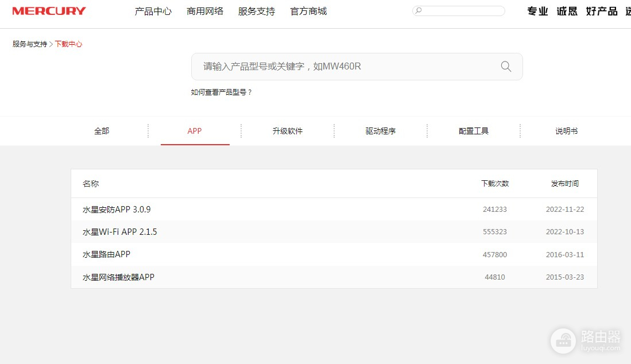Open the 商用网络 menu
This screenshot has height=364, width=631.
pyautogui.click(x=204, y=10)
